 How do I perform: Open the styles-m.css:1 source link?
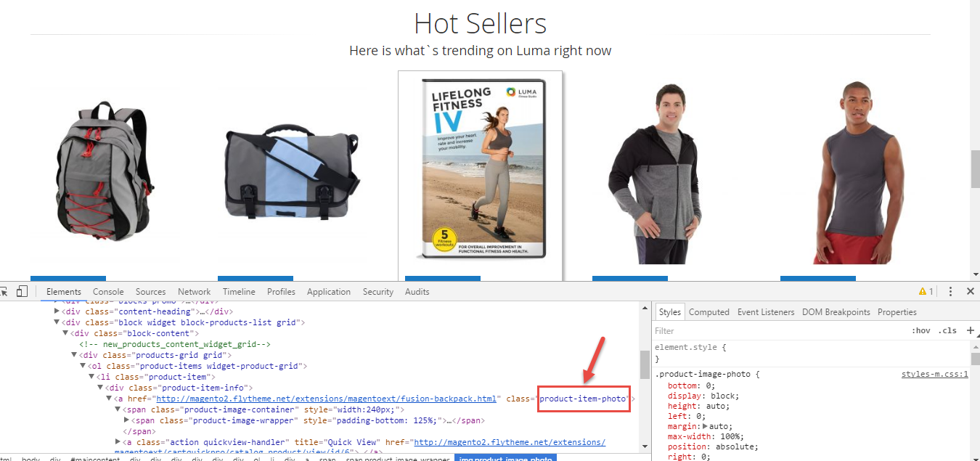click(935, 375)
